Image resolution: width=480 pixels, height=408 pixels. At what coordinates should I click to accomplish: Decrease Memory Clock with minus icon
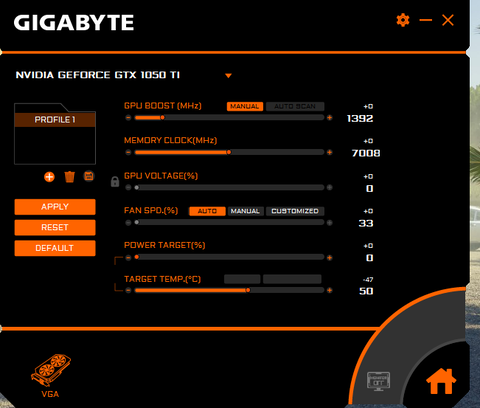[128, 152]
